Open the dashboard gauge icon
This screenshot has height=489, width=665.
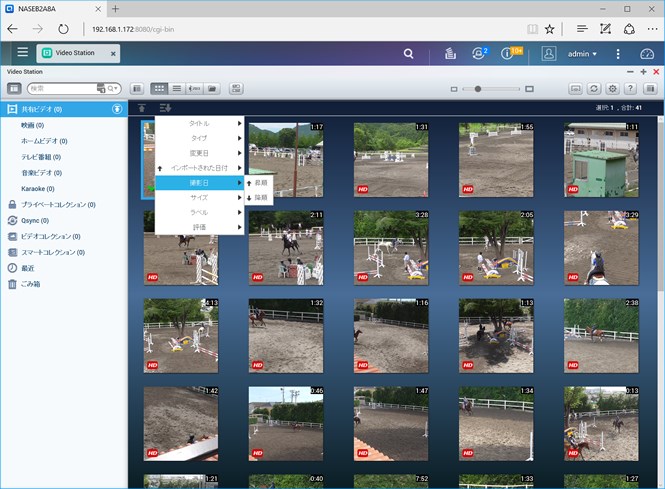point(647,54)
